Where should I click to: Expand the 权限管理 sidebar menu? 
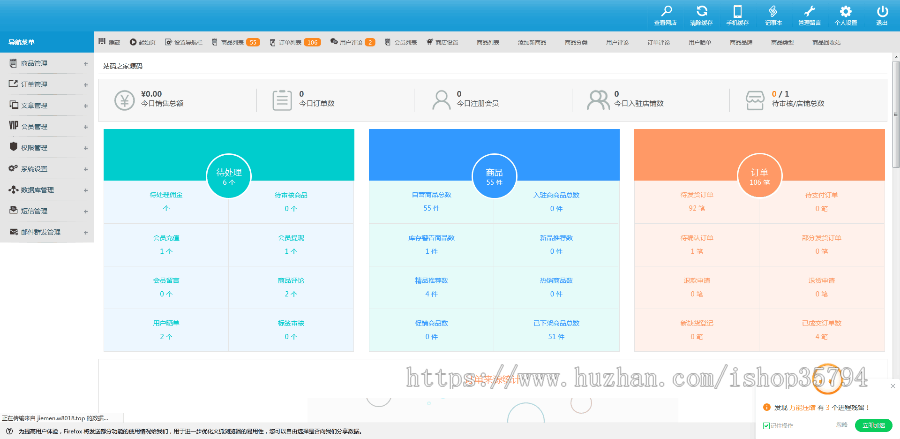[x=47, y=147]
